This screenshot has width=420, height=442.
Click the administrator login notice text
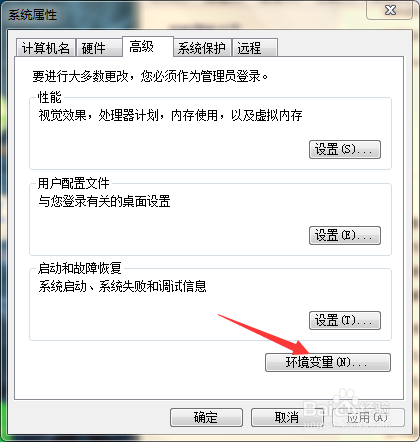pos(150,76)
